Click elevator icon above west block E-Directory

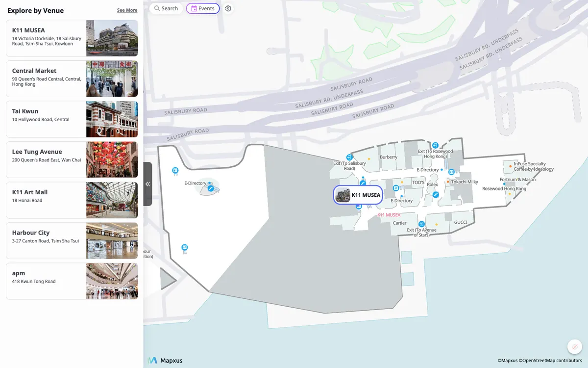pyautogui.click(x=175, y=171)
